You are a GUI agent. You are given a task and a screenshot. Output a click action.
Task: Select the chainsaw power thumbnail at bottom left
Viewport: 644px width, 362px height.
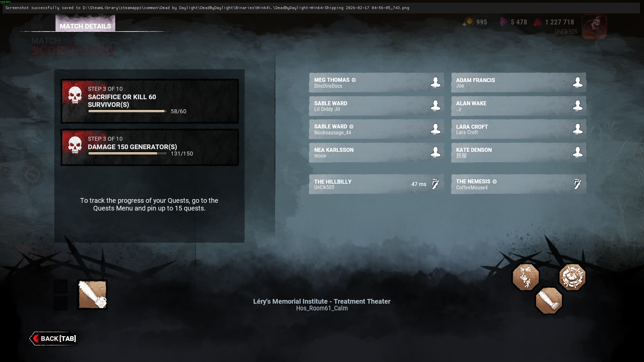pyautogui.click(x=92, y=295)
